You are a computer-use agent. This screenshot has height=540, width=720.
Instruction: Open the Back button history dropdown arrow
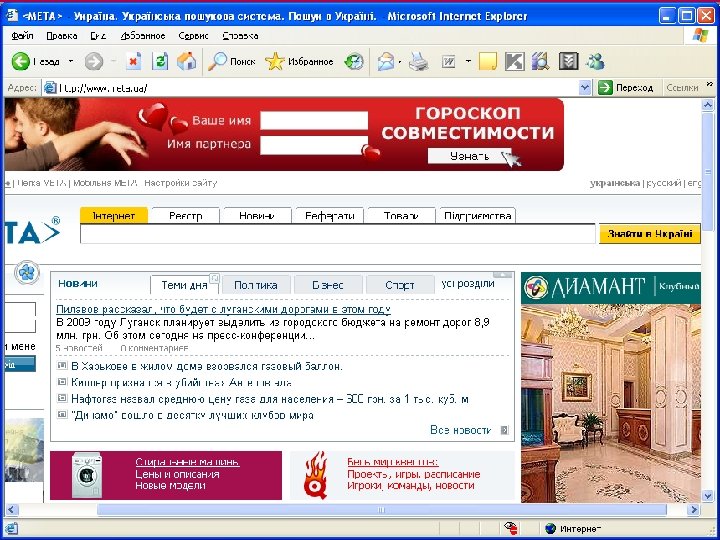click(71, 62)
